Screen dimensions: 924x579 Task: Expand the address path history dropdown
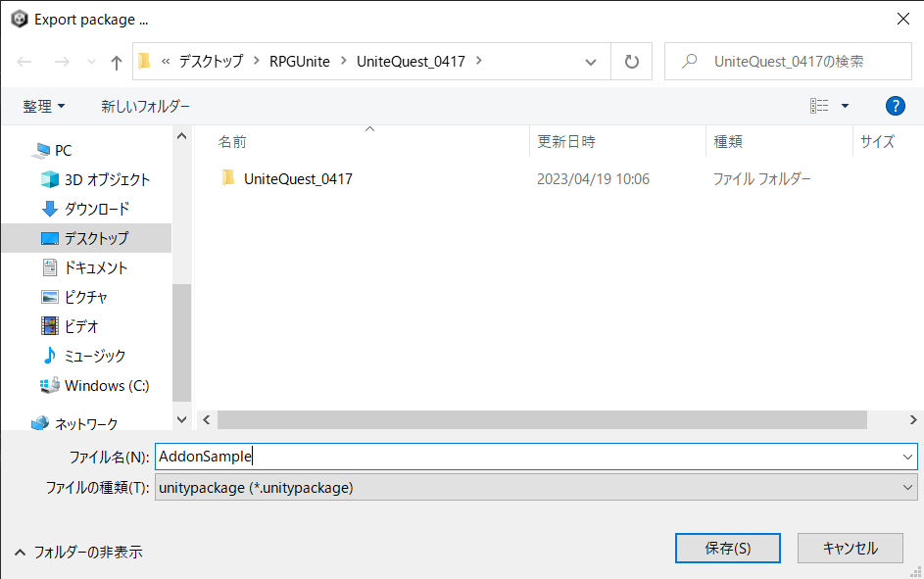[591, 62]
